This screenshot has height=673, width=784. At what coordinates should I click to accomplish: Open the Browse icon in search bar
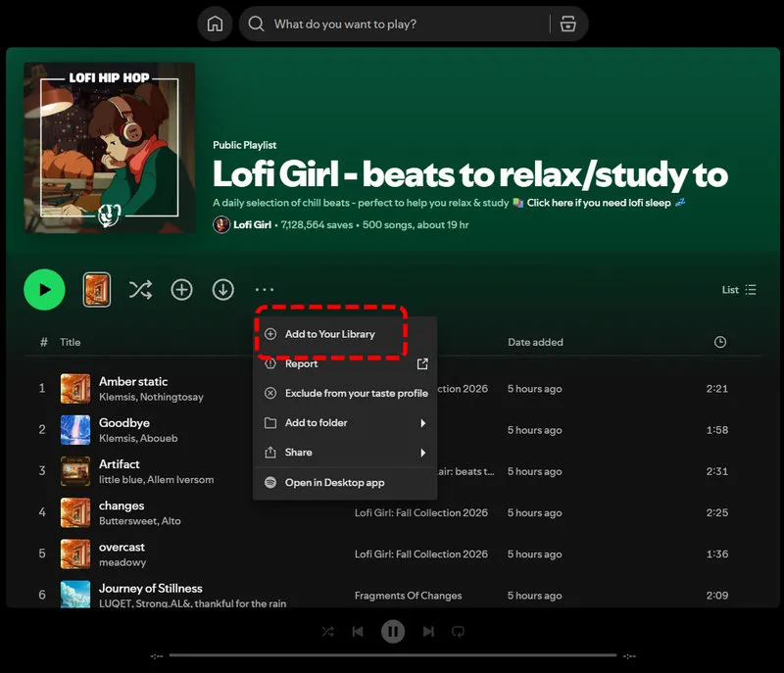click(567, 24)
